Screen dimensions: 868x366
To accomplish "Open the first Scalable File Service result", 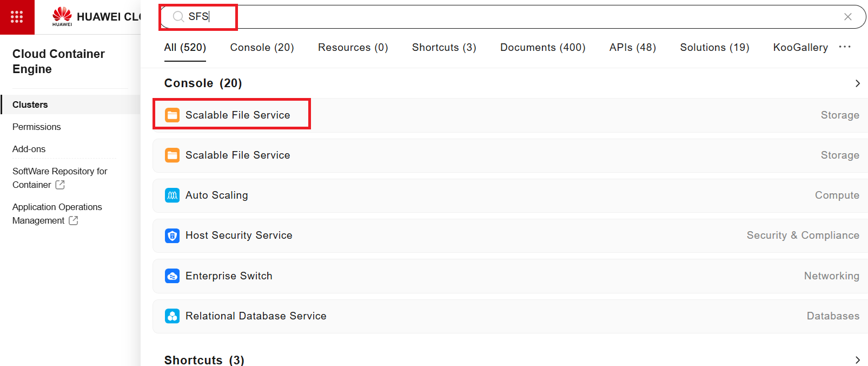I will 511,115.
